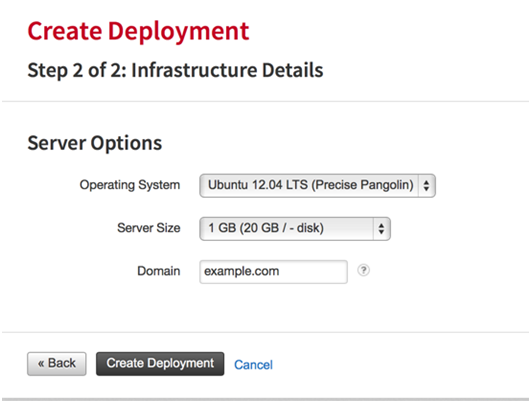Click the thick gray bar beneath the buttons

coord(266,400)
